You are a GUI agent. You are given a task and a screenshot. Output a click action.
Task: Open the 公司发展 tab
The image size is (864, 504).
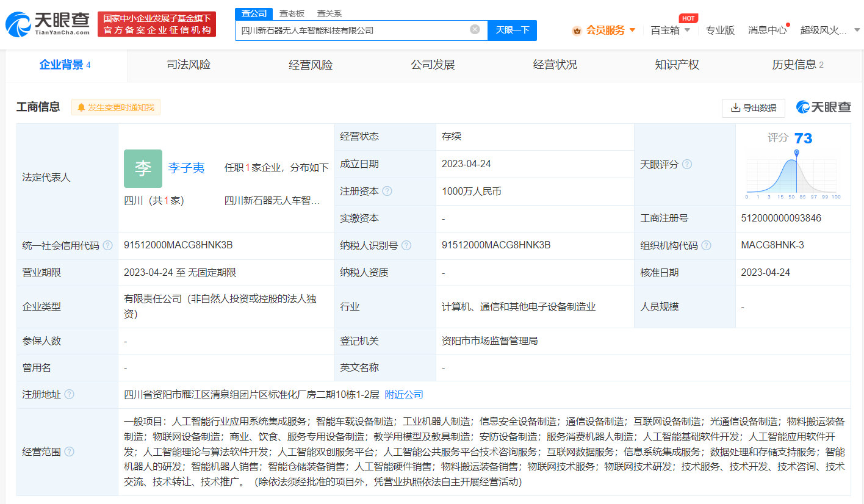coord(433,65)
